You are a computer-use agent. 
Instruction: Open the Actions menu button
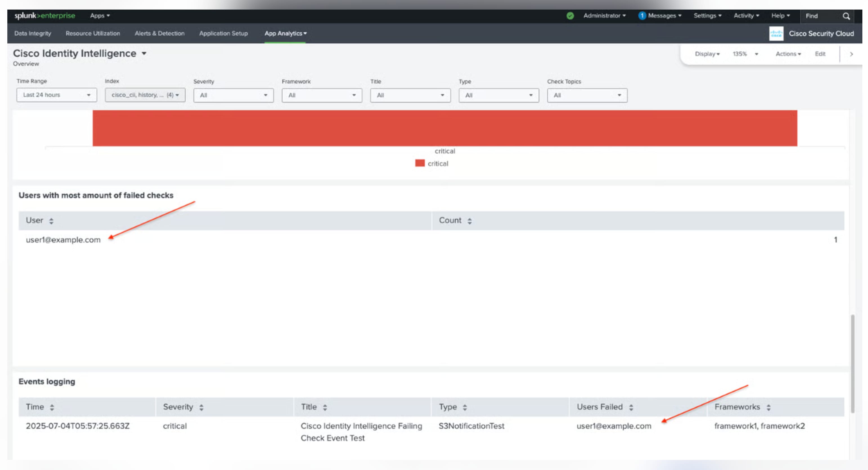788,54
